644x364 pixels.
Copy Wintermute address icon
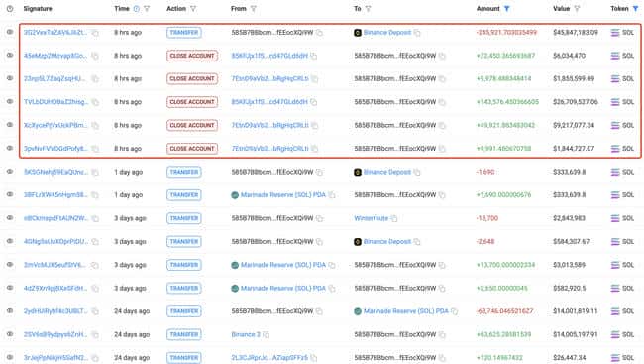tap(394, 218)
